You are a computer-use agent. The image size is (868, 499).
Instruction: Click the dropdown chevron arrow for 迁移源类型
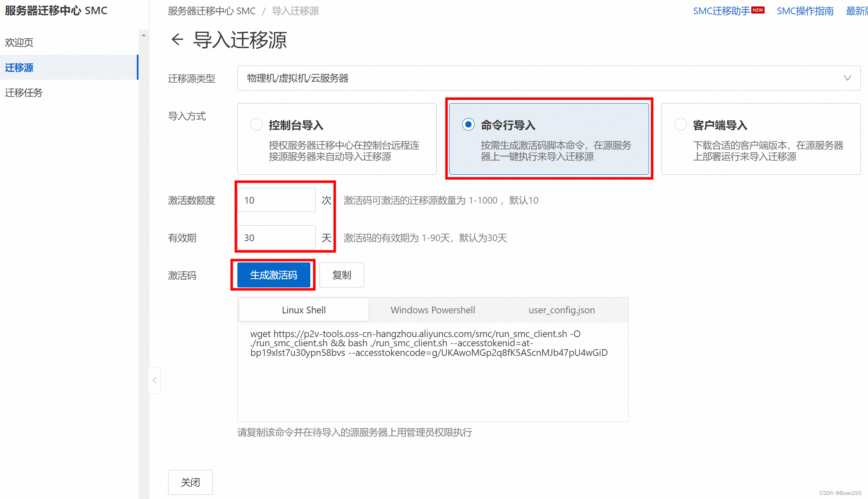[847, 78]
